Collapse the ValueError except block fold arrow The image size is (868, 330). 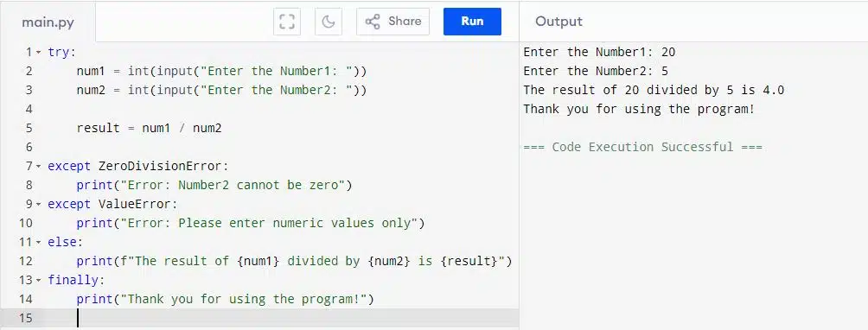(x=39, y=204)
